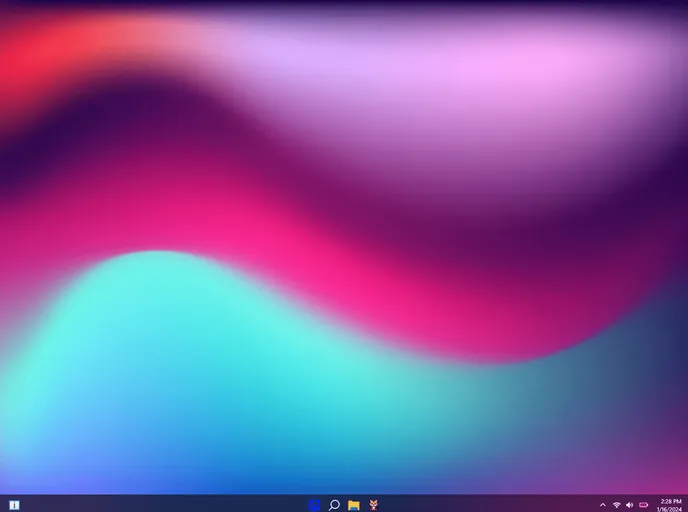Open the fox icon app on taskbar
Image resolution: width=688 pixels, height=512 pixels.
tap(373, 505)
